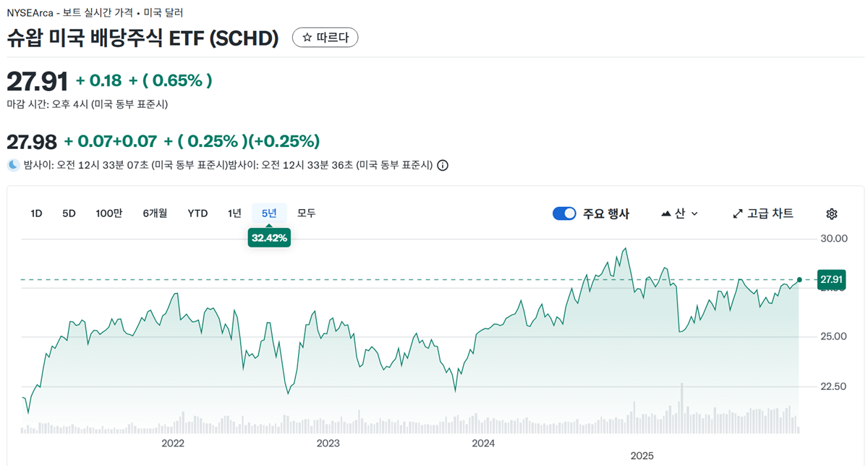This screenshot has height=466, width=868.
Task: Open the 산 chart type dropdown
Action: (x=680, y=213)
